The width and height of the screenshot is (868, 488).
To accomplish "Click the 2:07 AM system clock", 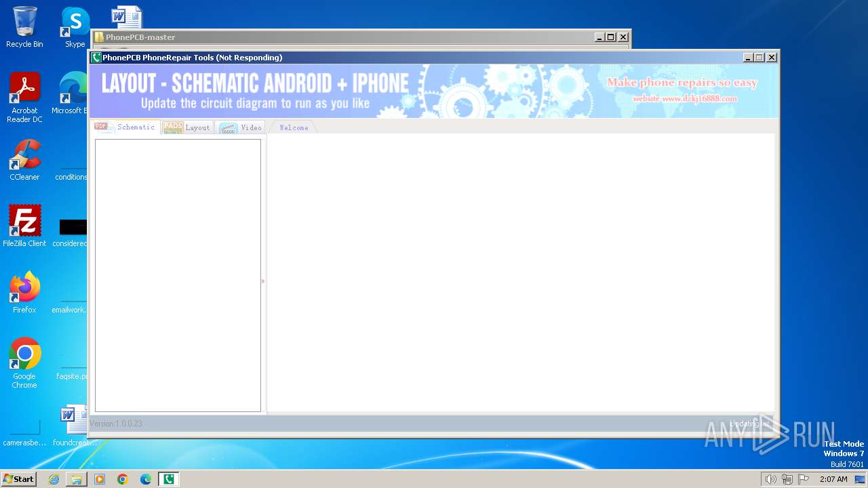I will click(833, 479).
